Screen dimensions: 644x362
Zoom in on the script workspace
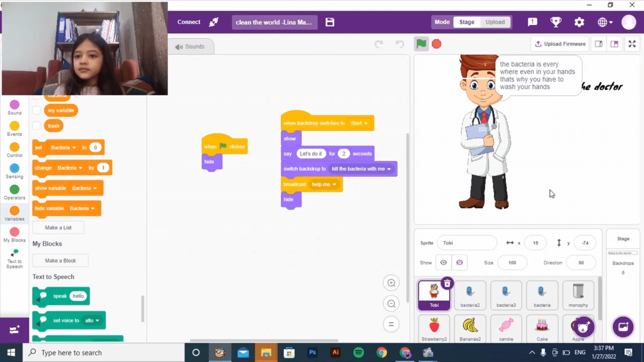click(391, 283)
